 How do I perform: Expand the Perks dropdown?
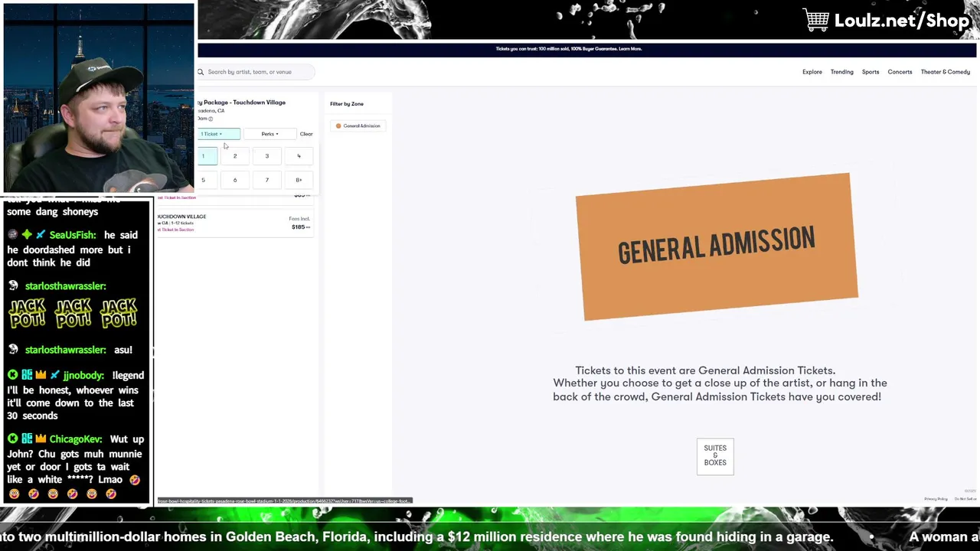click(269, 134)
